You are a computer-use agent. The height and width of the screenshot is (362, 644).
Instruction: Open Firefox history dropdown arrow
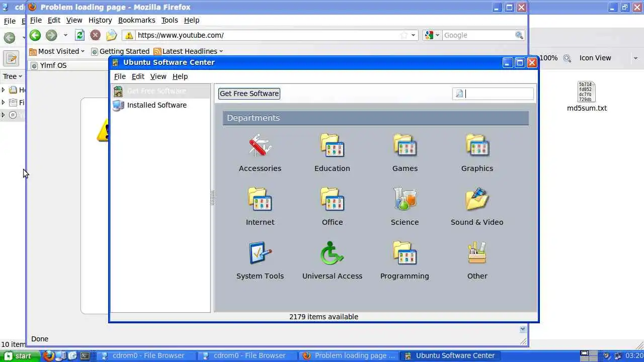65,35
